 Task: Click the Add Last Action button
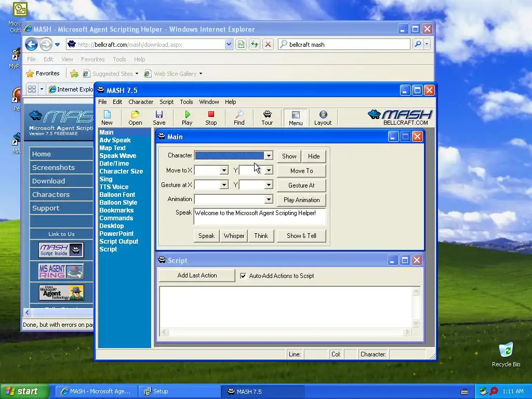pyautogui.click(x=197, y=275)
